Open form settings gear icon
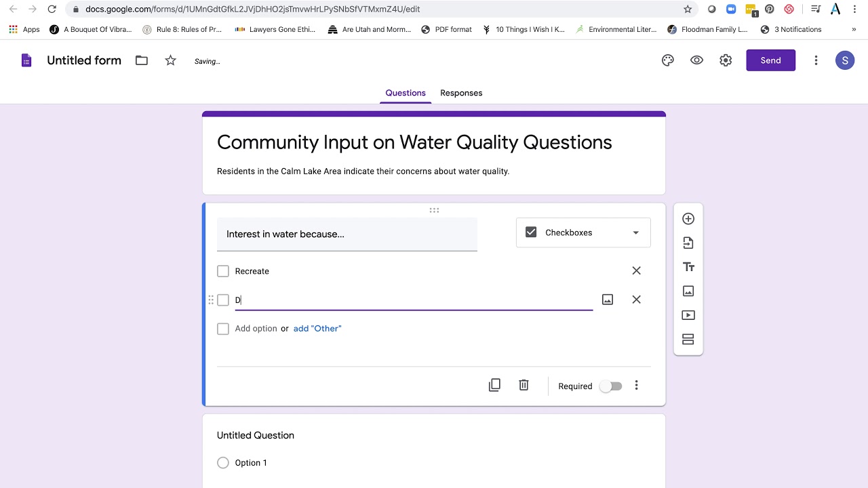Image resolution: width=868 pixels, height=488 pixels. [x=726, y=60]
